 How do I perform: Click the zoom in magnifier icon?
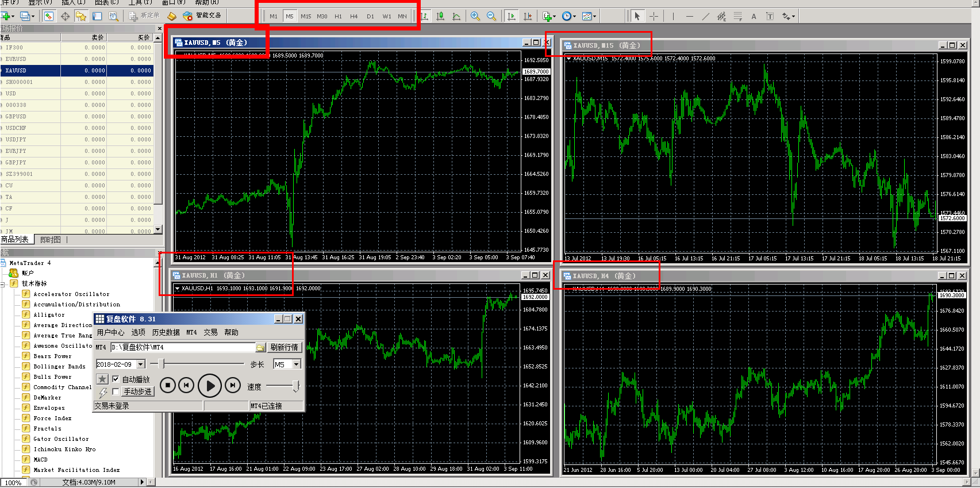475,16
